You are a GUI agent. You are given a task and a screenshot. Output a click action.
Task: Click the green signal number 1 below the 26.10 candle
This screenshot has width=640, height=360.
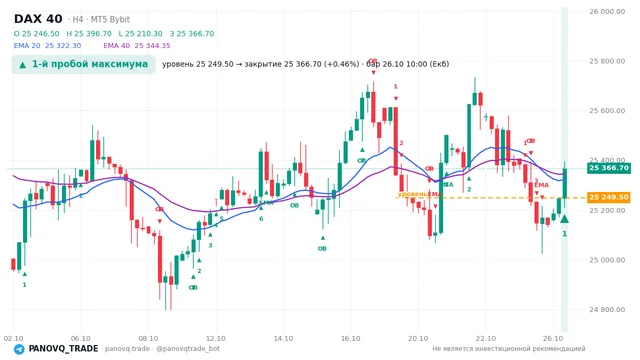coord(564,234)
